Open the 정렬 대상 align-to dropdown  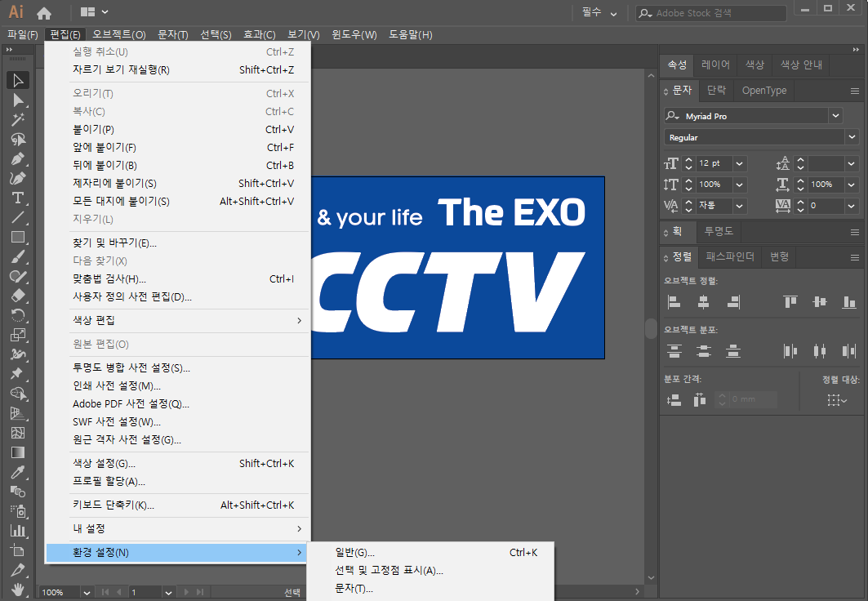click(837, 399)
